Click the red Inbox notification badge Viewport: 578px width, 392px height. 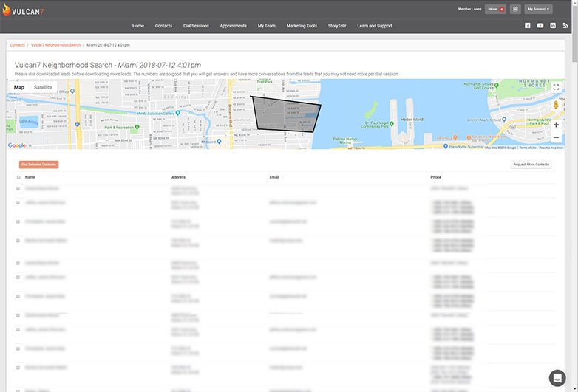501,9
